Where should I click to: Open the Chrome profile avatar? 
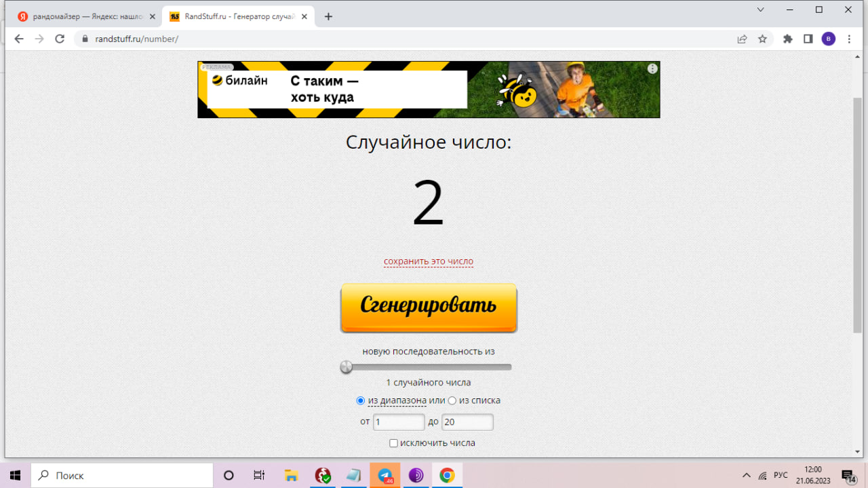829,39
